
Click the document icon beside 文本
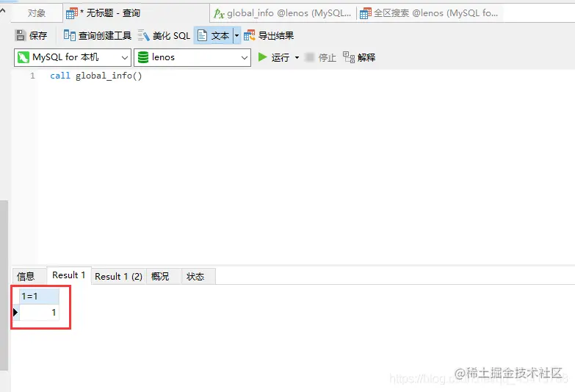point(202,35)
